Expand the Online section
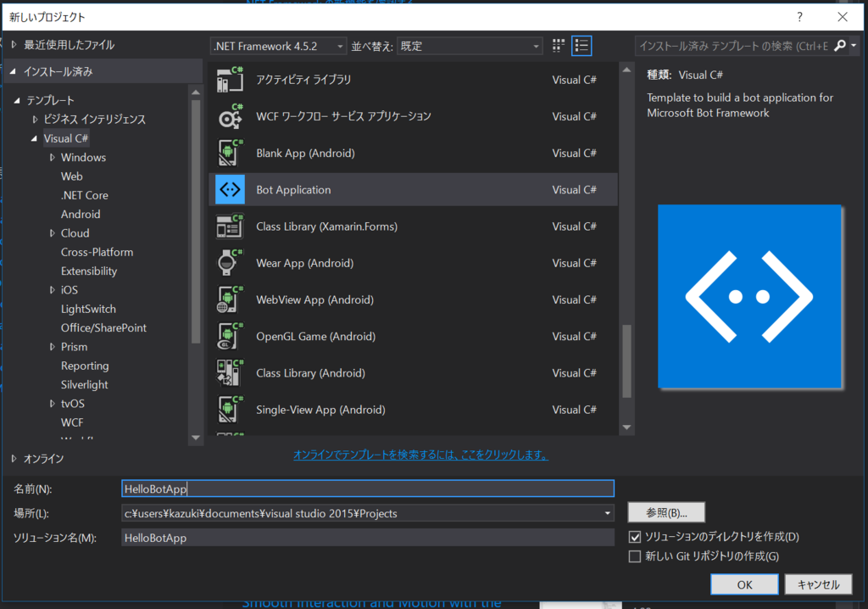Viewport: 868px width, 609px height. (14, 458)
